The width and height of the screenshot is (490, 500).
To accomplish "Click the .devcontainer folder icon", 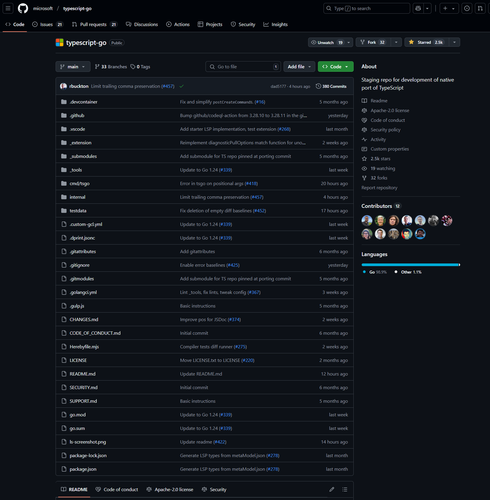I will point(64,102).
